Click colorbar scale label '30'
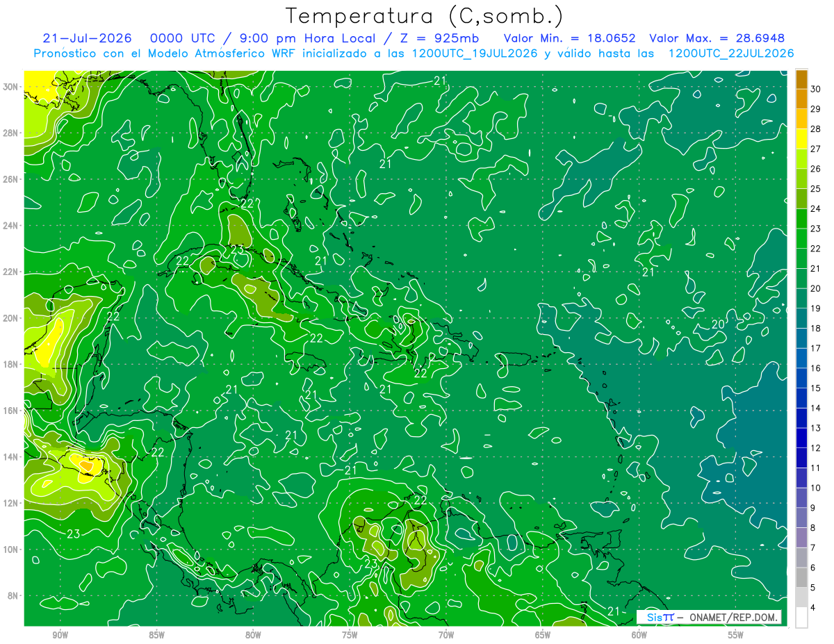This screenshot has width=834, height=644. [816, 89]
